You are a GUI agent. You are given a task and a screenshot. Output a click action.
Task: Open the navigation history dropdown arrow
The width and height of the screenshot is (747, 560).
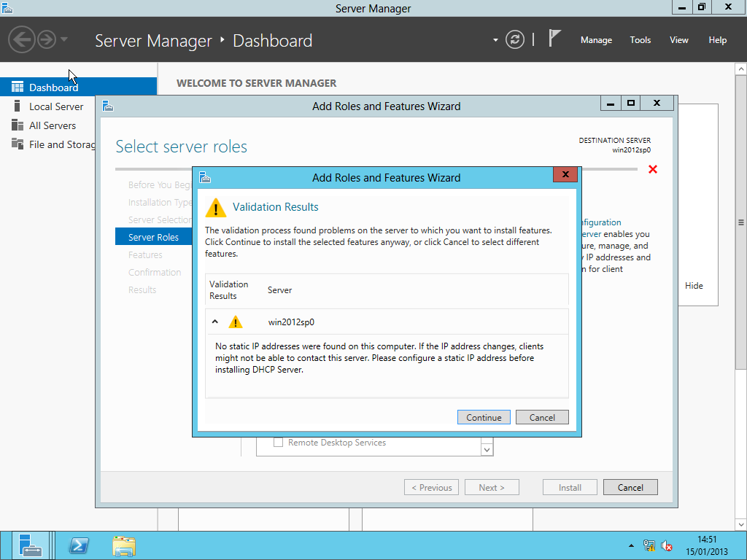(64, 39)
